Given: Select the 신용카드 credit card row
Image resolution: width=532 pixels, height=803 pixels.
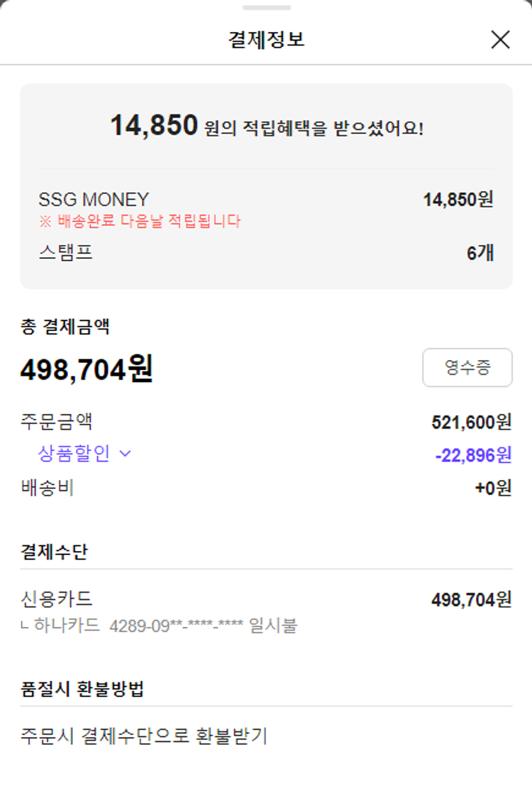Looking at the screenshot, I should pos(57,599).
